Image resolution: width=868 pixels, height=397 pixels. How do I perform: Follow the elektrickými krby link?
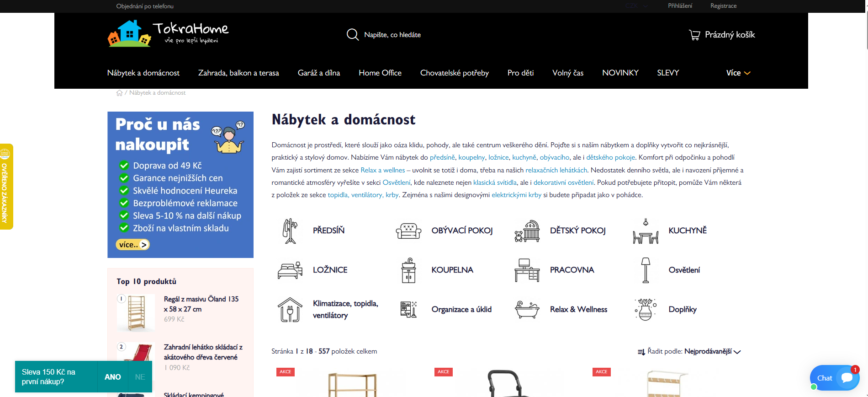516,195
